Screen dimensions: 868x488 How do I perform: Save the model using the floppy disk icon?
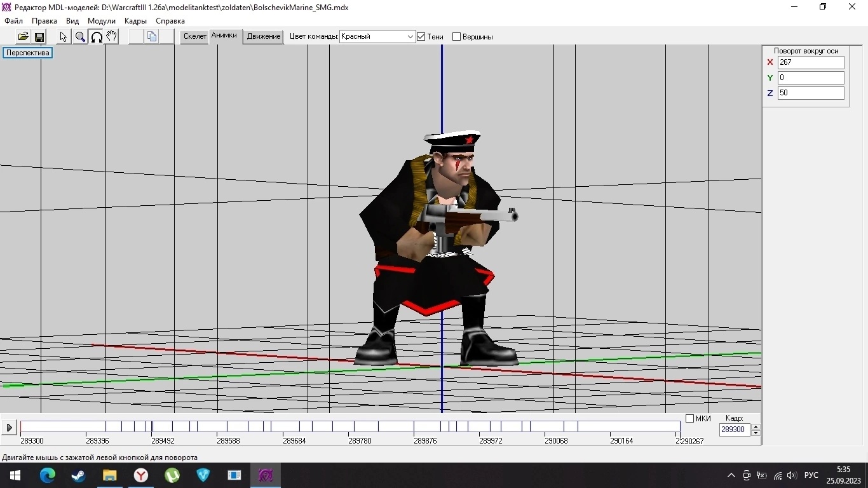point(39,37)
